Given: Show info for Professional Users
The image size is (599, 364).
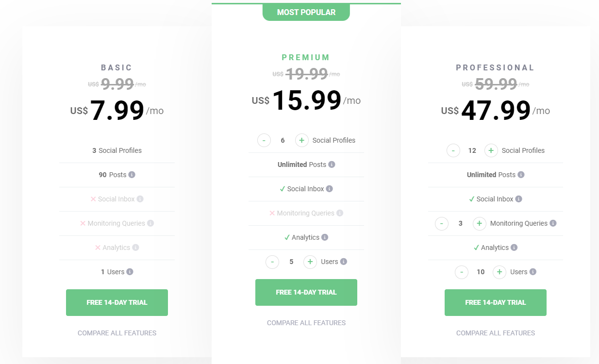Looking at the screenshot, I should tap(533, 272).
